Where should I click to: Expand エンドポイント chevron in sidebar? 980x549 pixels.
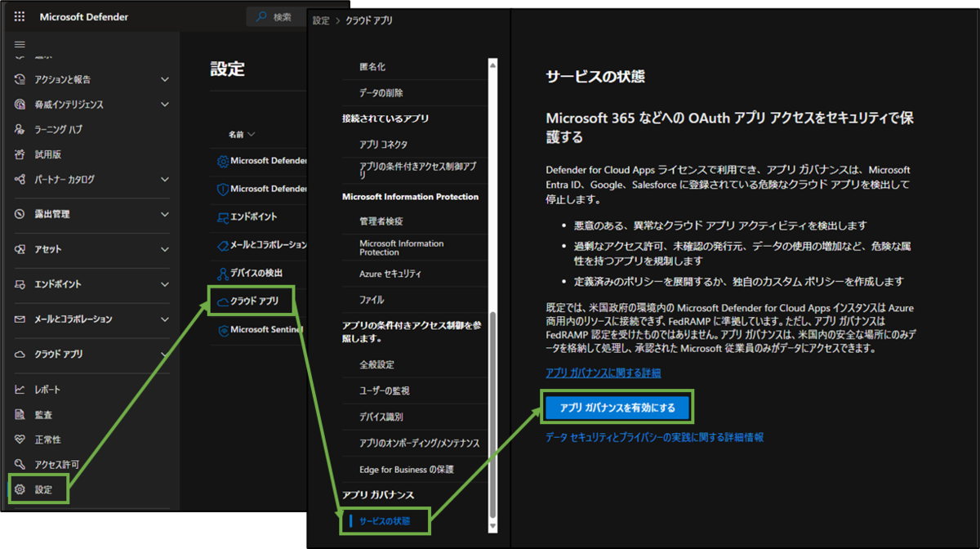point(165,284)
